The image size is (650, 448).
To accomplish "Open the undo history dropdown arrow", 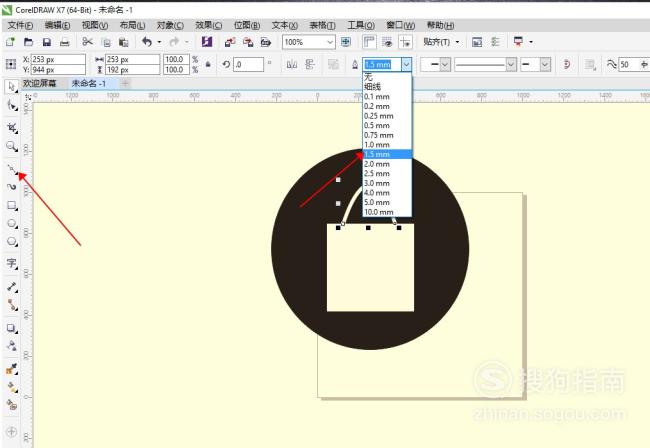I will point(159,42).
